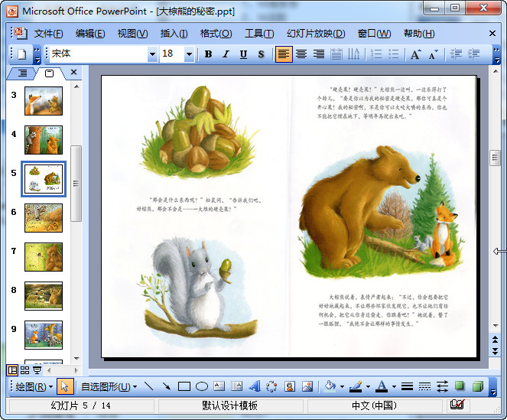507x420 pixels.
Task: Toggle Numbering list
Action: [376, 54]
